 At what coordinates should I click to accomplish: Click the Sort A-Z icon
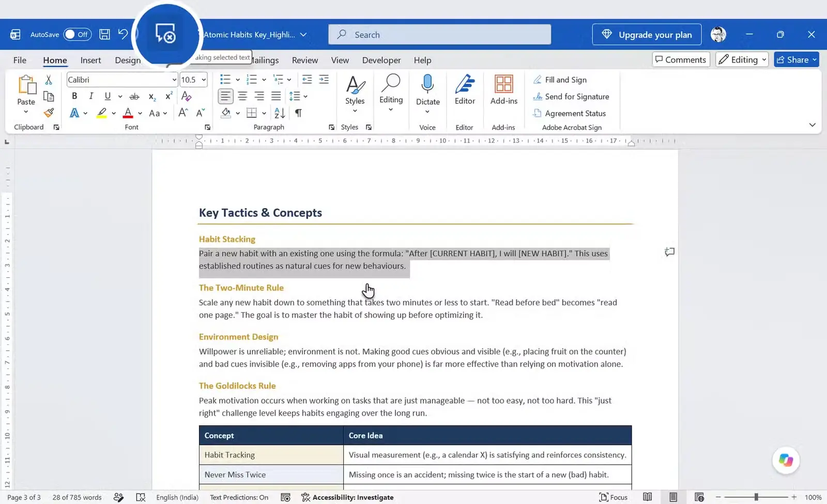click(x=280, y=113)
